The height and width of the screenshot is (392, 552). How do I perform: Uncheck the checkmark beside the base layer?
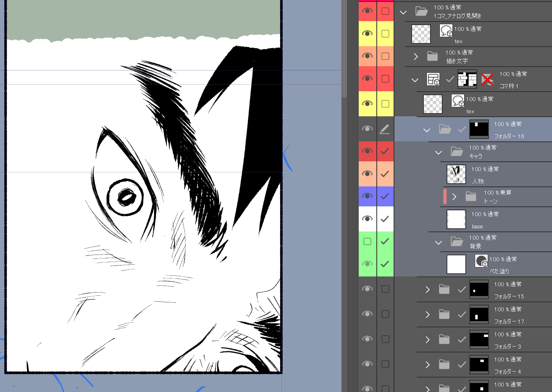385,219
